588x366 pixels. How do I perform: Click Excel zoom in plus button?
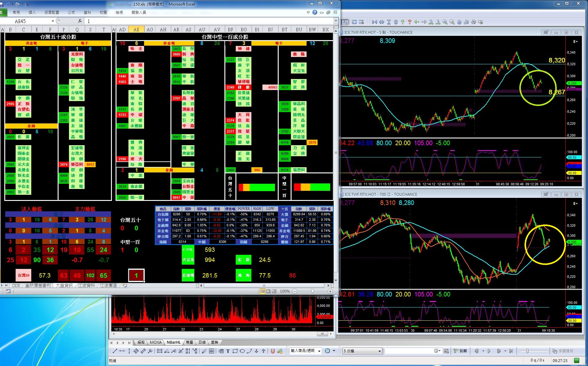point(330,291)
